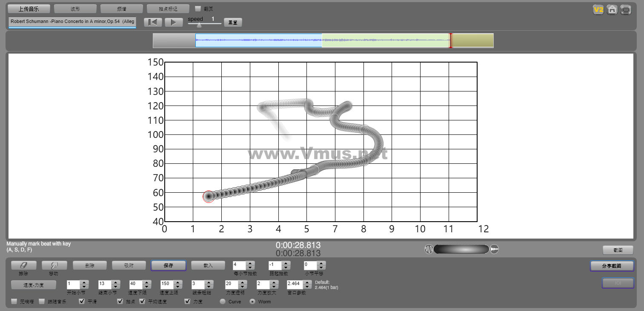Screen dimensions: 644x311
Task: Increase the 结束小节 end bar stepper
Action: point(115,282)
